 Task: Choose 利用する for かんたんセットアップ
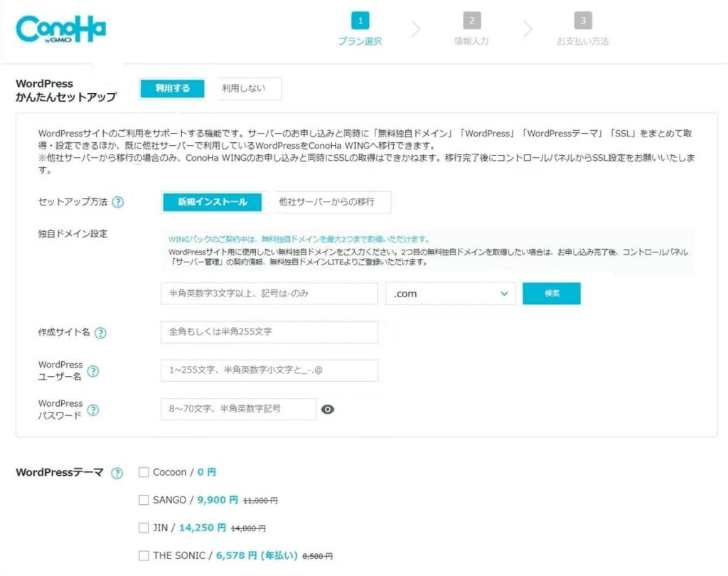pos(172,88)
